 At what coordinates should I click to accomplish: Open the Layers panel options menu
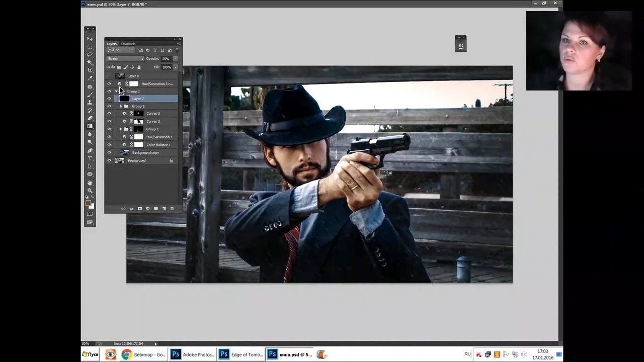pyautogui.click(x=179, y=44)
